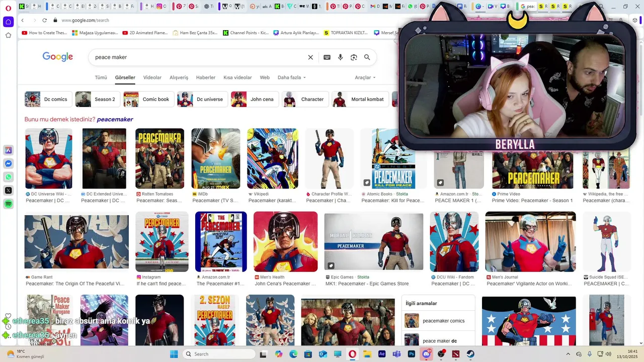Start voice search microphone

tap(341, 57)
